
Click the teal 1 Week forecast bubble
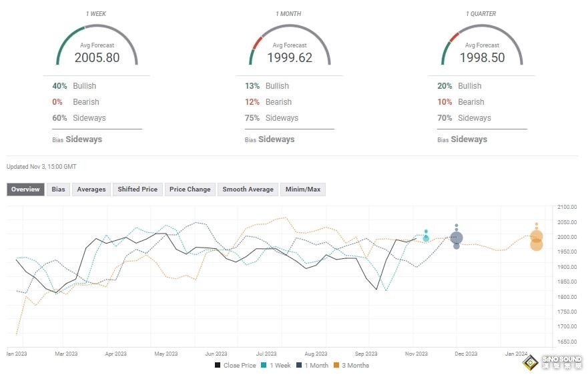(x=426, y=238)
